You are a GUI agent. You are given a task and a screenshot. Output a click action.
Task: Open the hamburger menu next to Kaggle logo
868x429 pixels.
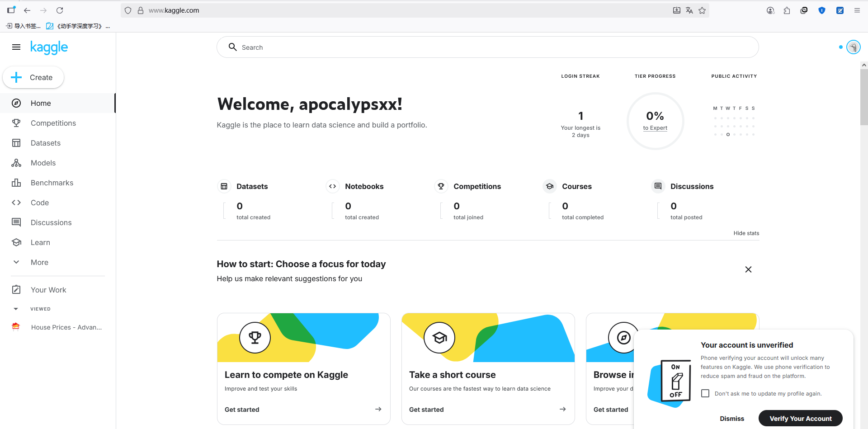16,47
